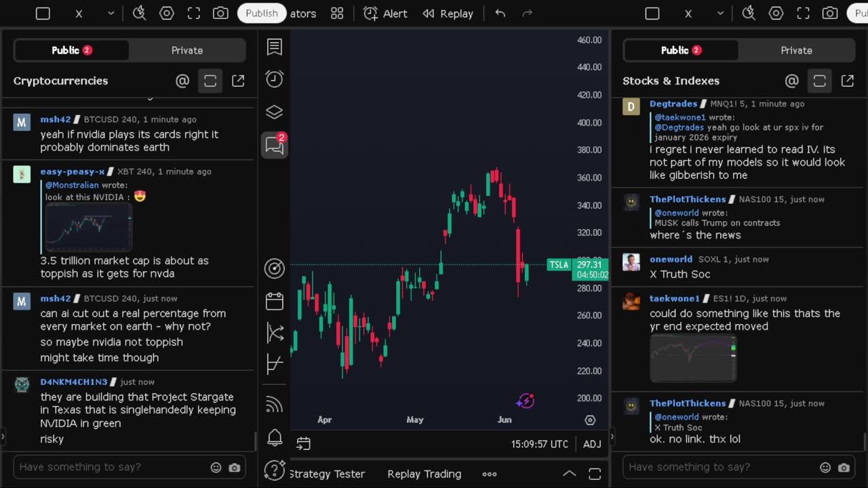Undo the last chart action
The height and width of the screenshot is (488, 868).
tap(500, 14)
